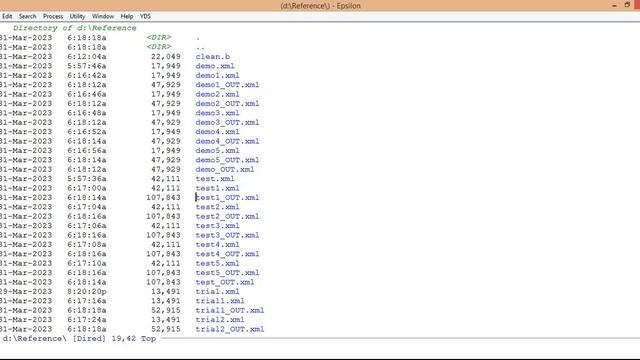Open the Help menu

127,16
